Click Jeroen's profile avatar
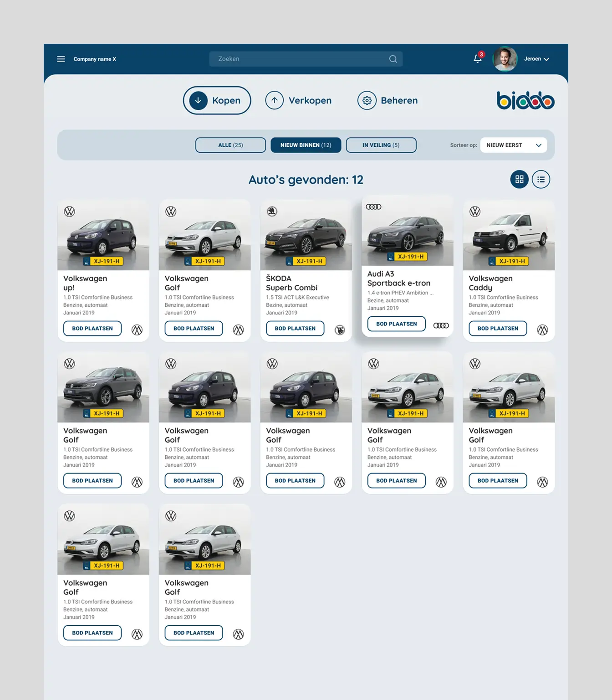The height and width of the screenshot is (700, 612). click(x=505, y=59)
